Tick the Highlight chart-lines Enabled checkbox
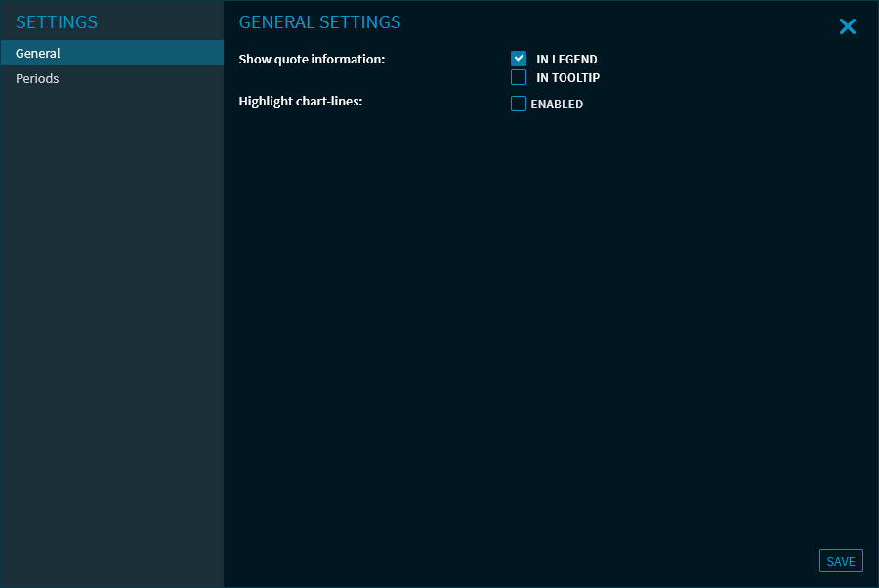This screenshot has width=879, height=588. click(519, 104)
